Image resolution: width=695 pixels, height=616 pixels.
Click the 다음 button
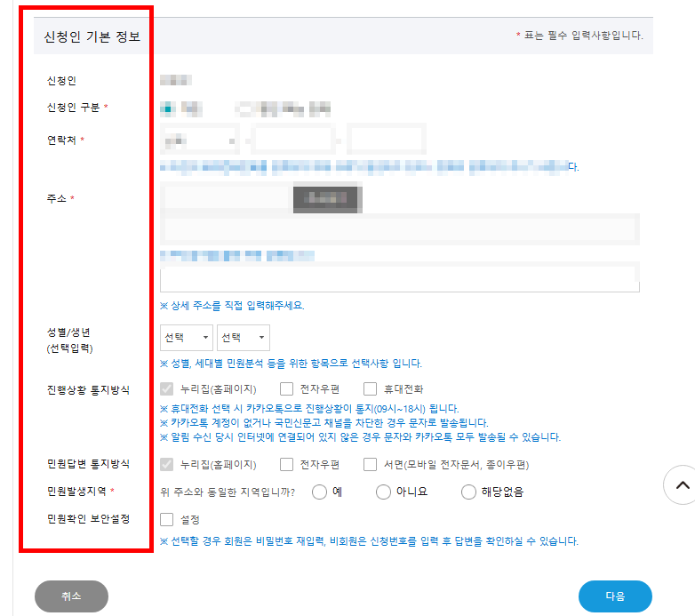[x=615, y=596]
